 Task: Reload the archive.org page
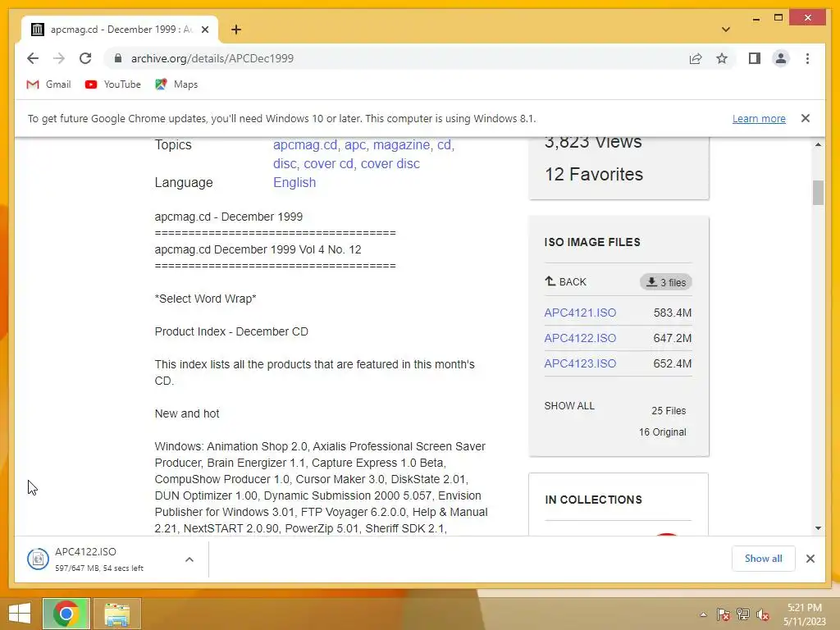[x=85, y=58]
